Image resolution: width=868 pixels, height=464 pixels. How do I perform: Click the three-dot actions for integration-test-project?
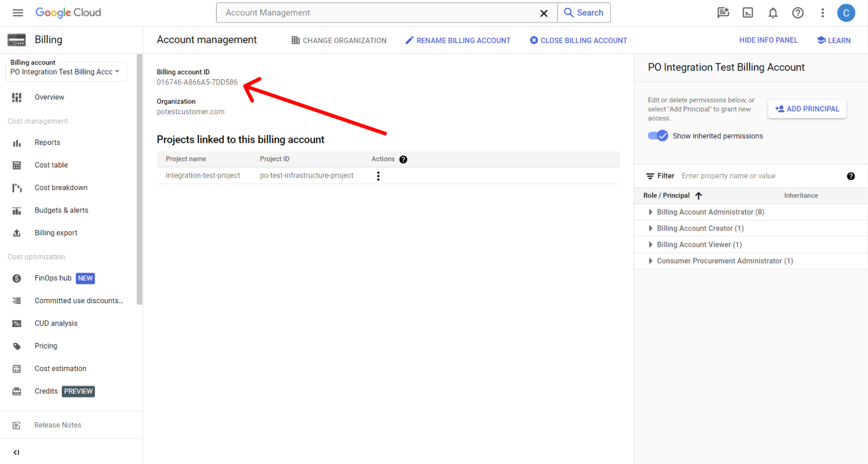click(x=378, y=176)
